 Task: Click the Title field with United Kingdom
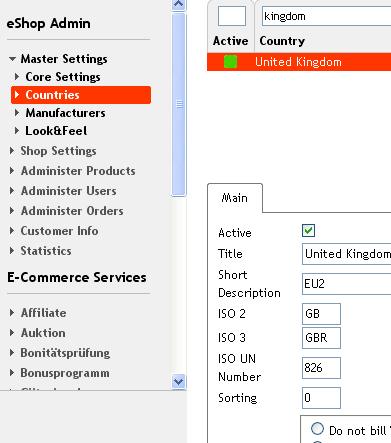346,254
